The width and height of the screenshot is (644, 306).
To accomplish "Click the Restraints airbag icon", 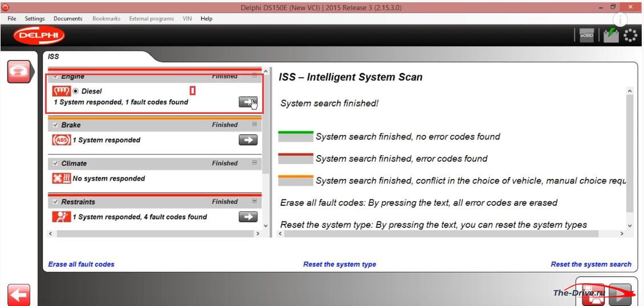I will tap(62, 217).
